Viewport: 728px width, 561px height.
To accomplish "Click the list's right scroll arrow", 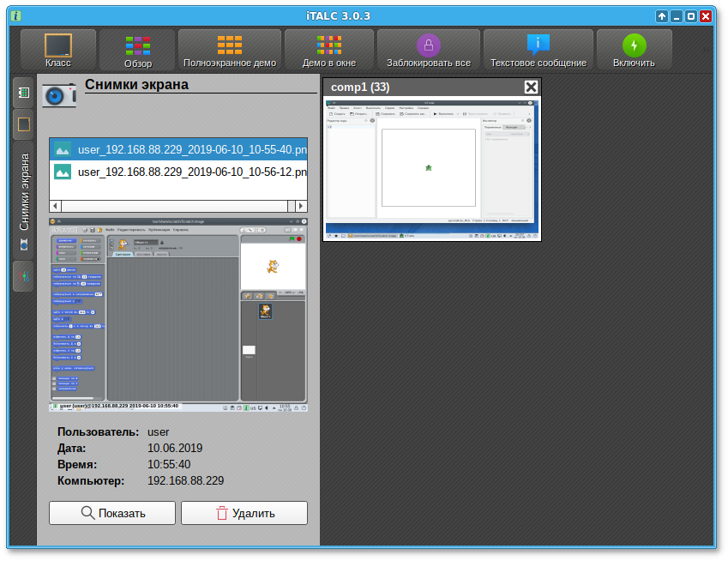I will (x=301, y=206).
